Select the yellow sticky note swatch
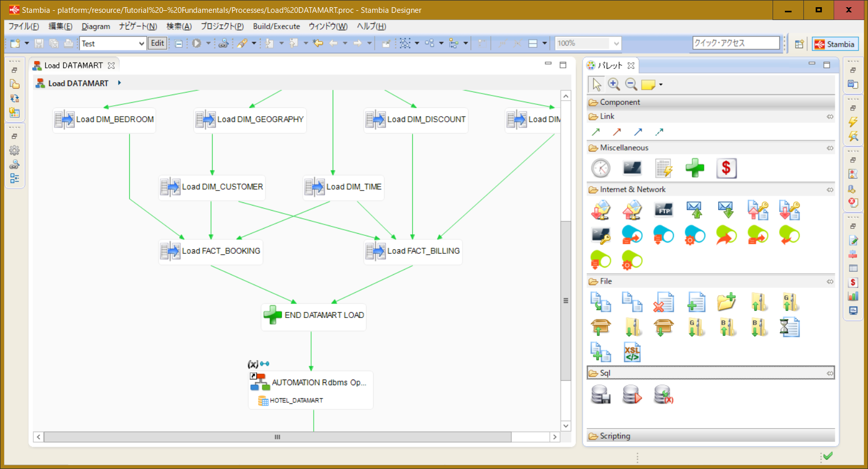This screenshot has height=469, width=868. coord(648,85)
